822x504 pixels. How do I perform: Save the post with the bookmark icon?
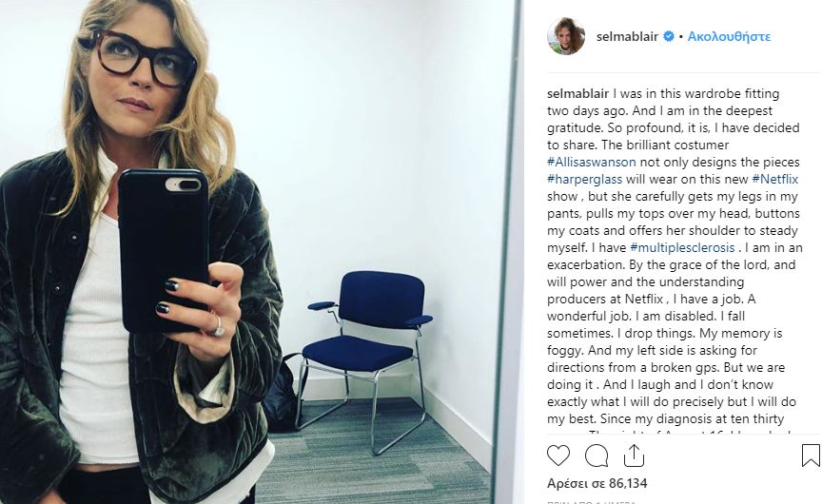click(811, 456)
